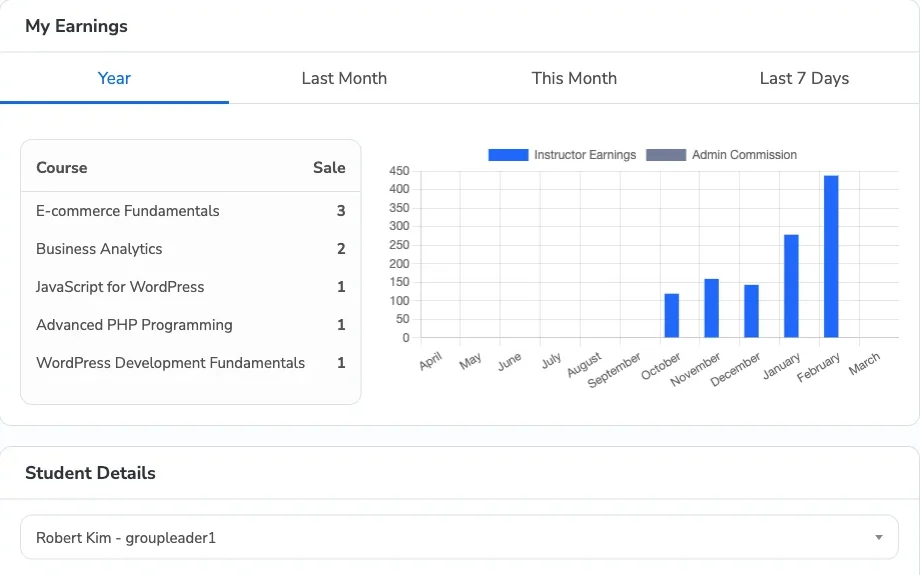Switch to the Year earnings tab
920x575 pixels.
tap(114, 78)
